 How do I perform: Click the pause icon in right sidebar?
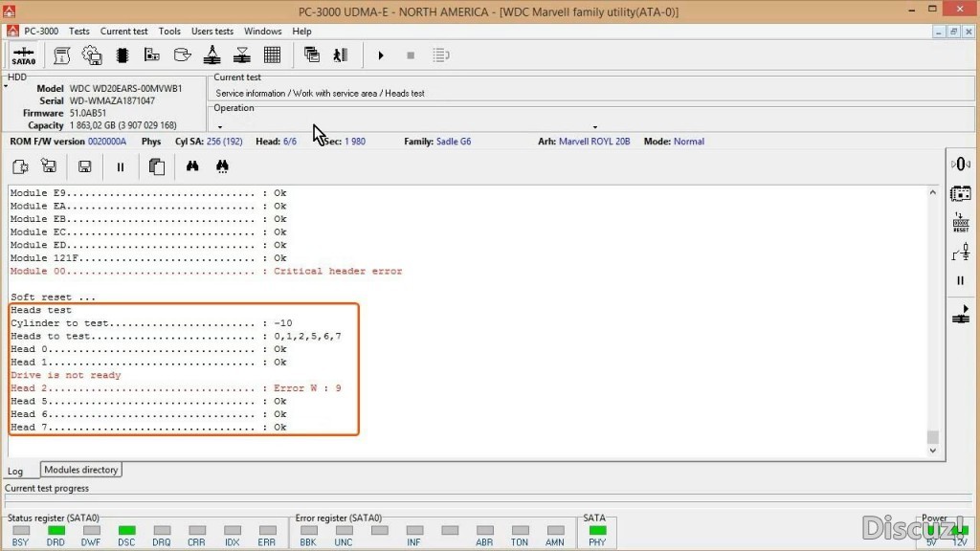961,280
